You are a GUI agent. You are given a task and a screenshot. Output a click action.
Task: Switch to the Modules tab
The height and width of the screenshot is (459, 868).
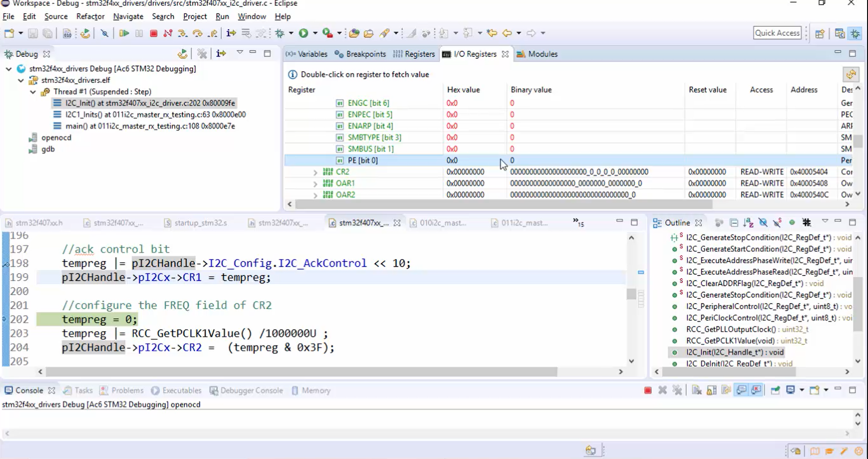coord(537,54)
